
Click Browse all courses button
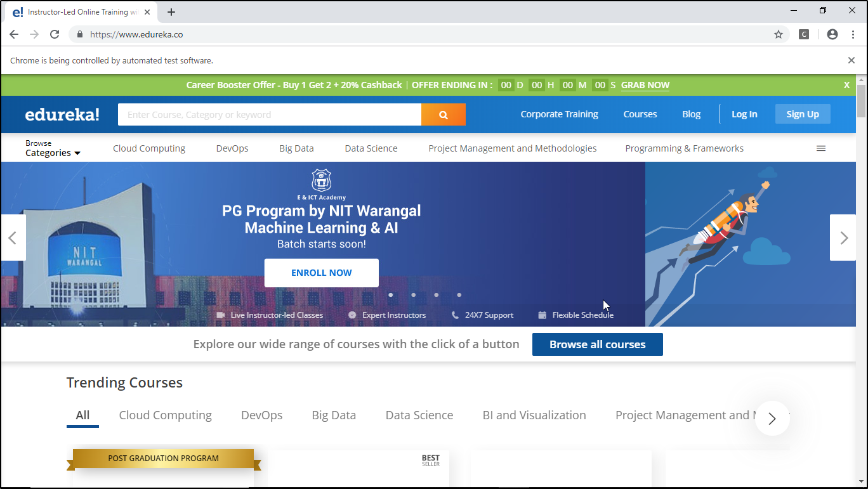coord(598,344)
